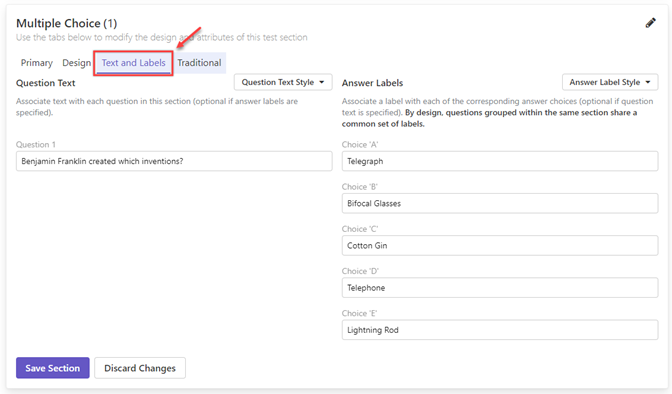672x394 pixels.
Task: Select the Text and Labels tab
Action: click(133, 63)
